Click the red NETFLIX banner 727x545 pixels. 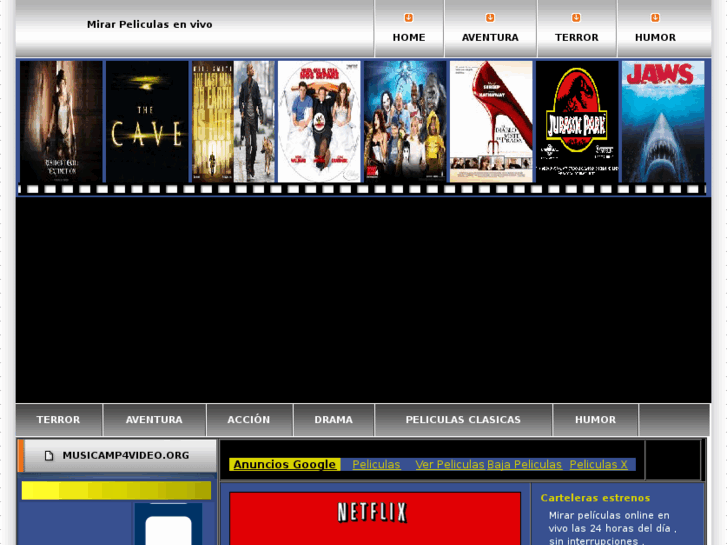pos(375,519)
